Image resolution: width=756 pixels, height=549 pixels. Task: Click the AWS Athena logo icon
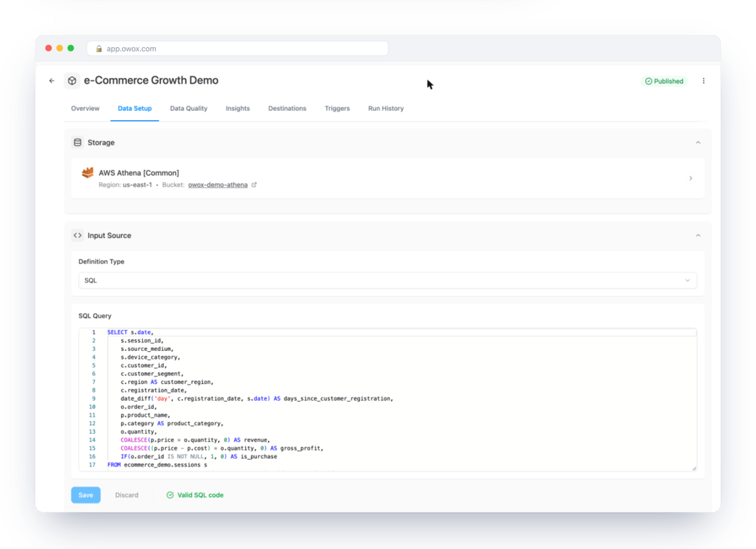(x=88, y=172)
